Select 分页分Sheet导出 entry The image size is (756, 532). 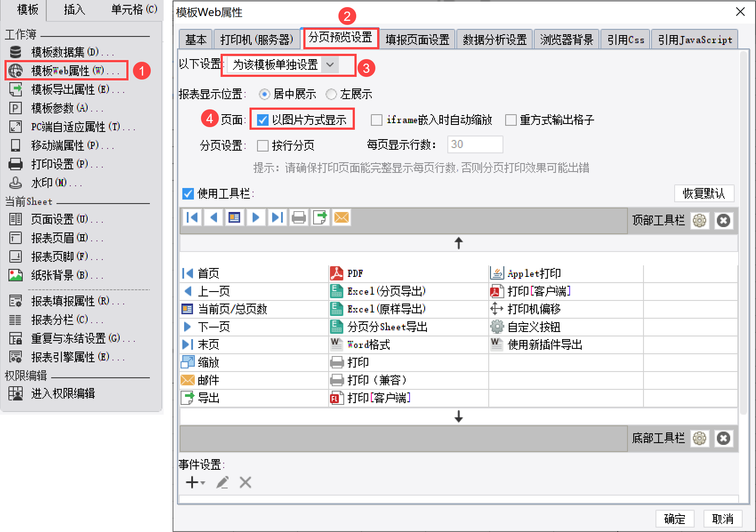pos(409,327)
